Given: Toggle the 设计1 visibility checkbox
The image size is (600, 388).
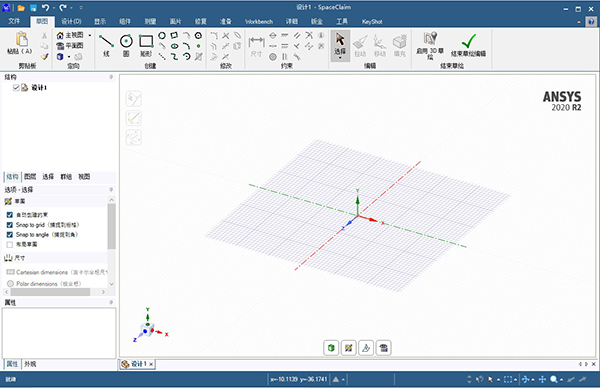Looking at the screenshot, I should tap(16, 88).
